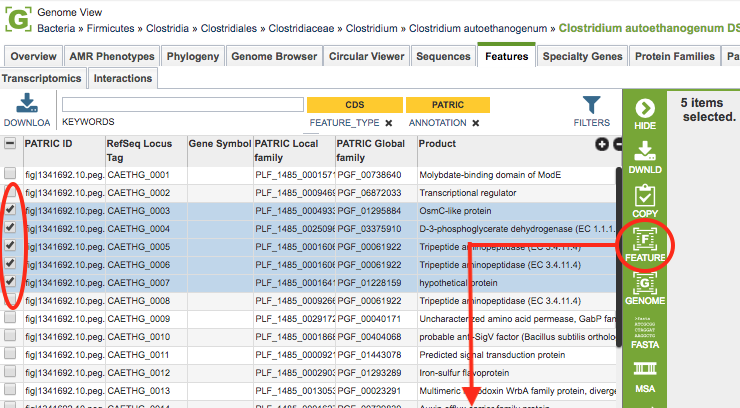Uncheck the CAETHG_0007 row checkbox
This screenshot has width=740, height=408.
pos(10,281)
